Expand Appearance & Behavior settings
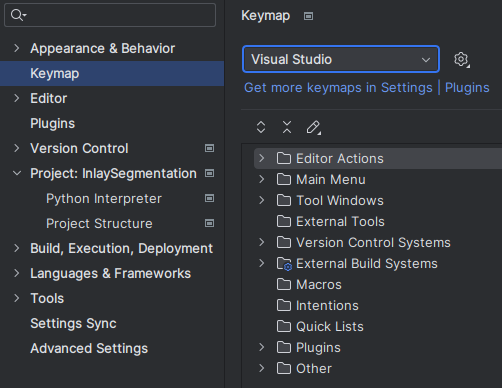Image resolution: width=502 pixels, height=388 pixels. click(x=17, y=48)
